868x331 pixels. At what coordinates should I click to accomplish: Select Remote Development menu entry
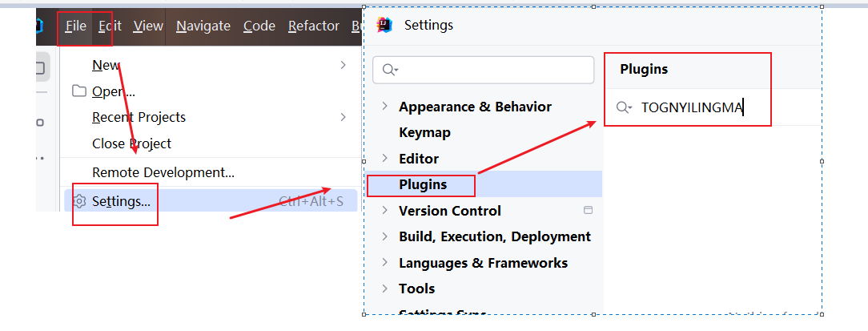(x=163, y=172)
